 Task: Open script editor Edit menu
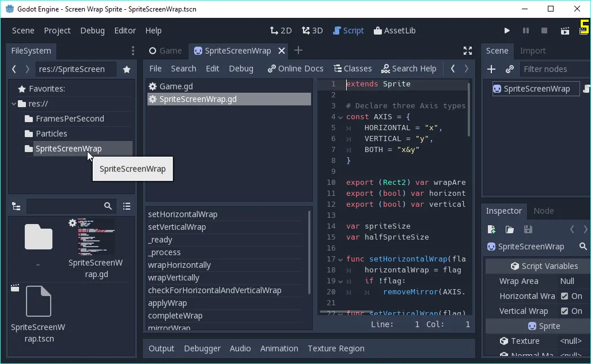pyautogui.click(x=212, y=69)
